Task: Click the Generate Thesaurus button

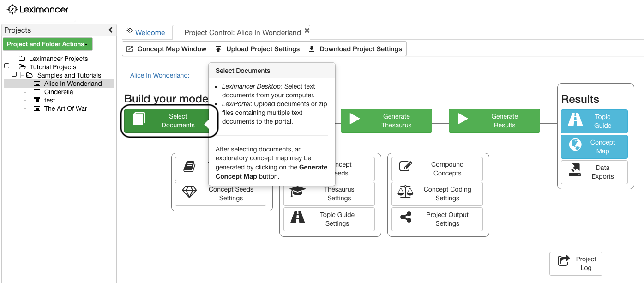Action: (x=386, y=120)
